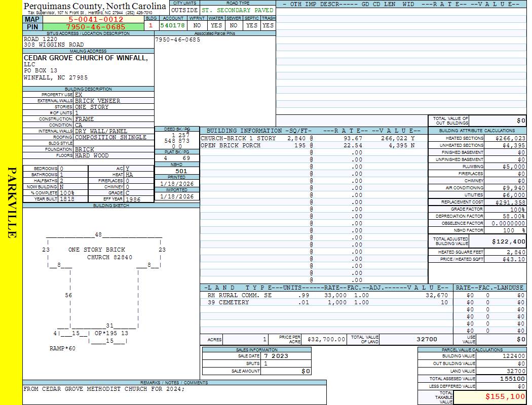Click utilities value $6,000

514,195
